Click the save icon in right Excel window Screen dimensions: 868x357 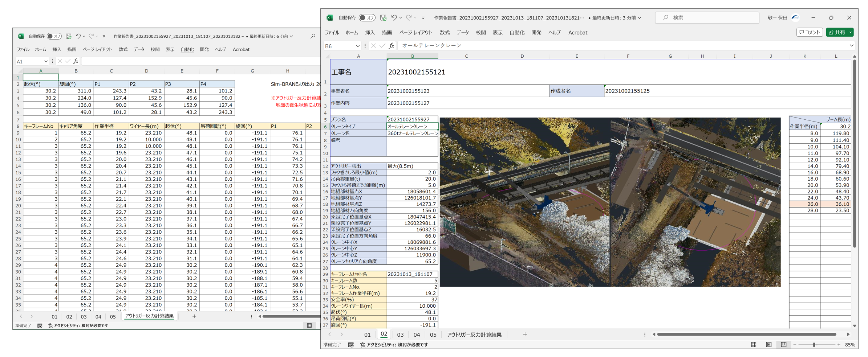(383, 17)
